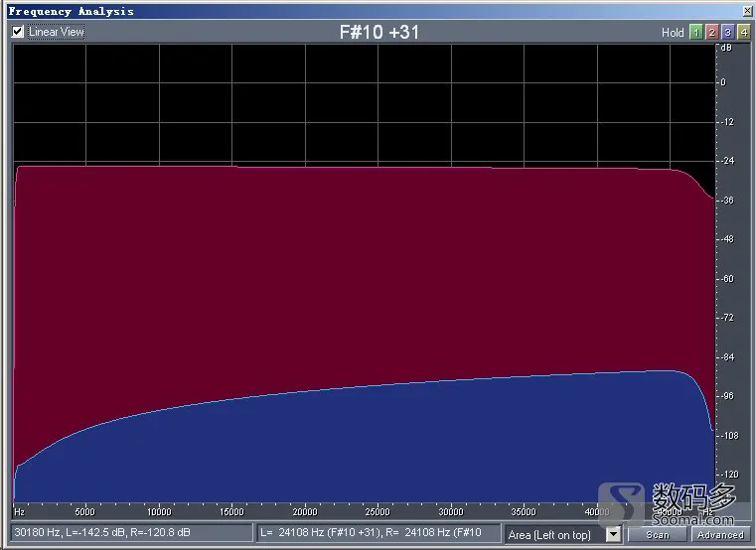This screenshot has width=756, height=550.
Task: Click the 10000 Hz axis label
Action: (x=159, y=512)
